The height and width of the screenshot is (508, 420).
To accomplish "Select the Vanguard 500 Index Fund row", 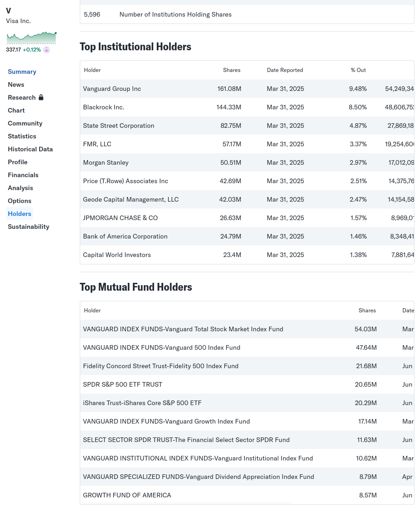I will [247, 347].
